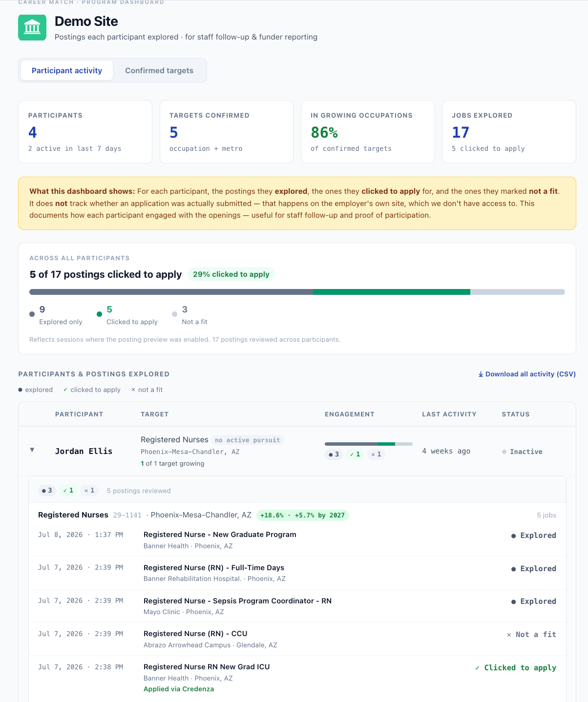Click the 9 Explored only legend entry
Screen dimensions: 588x702
(x=56, y=315)
